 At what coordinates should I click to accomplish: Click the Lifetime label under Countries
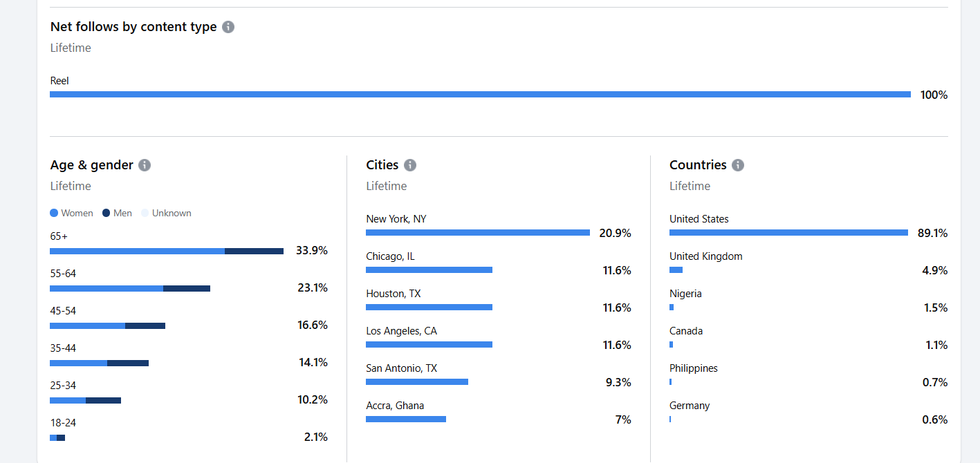pos(690,186)
